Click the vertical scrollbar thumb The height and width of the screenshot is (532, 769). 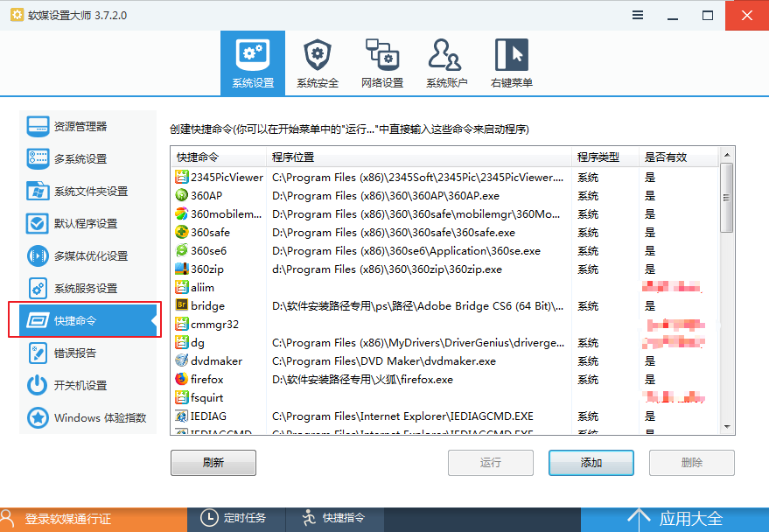click(x=727, y=198)
